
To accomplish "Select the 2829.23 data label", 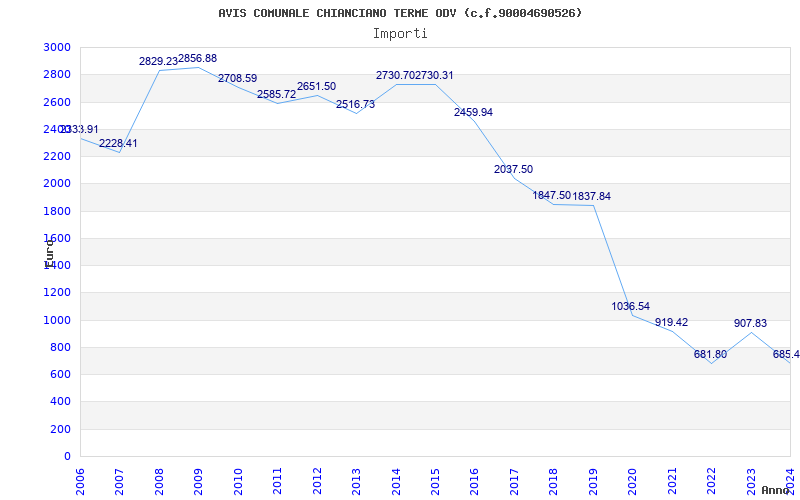I will pyautogui.click(x=158, y=62).
